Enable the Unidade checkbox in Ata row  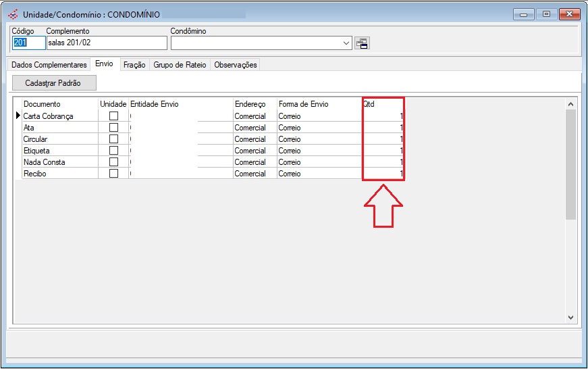pos(113,128)
